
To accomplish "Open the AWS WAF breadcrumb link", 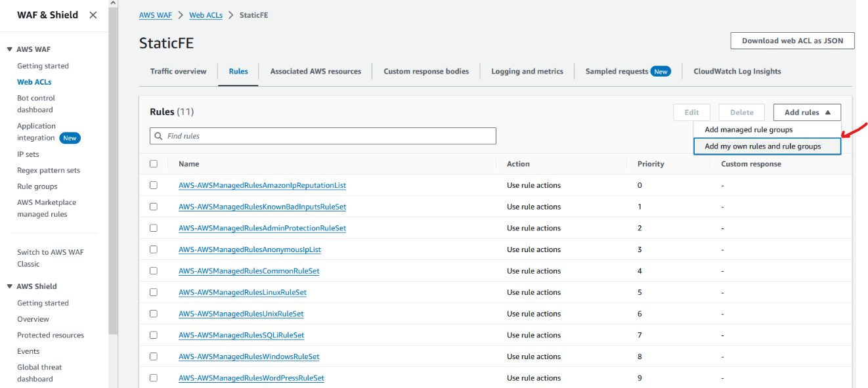I will point(156,15).
